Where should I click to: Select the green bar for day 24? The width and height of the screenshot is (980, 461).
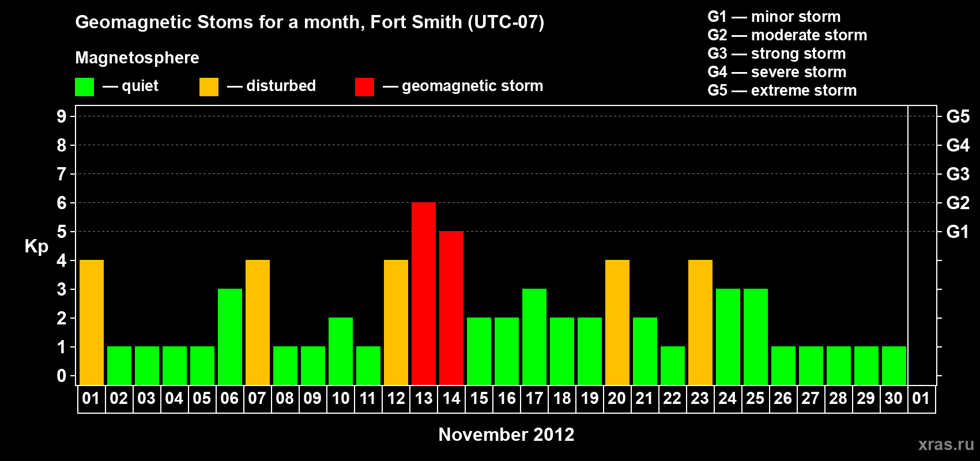click(728, 337)
